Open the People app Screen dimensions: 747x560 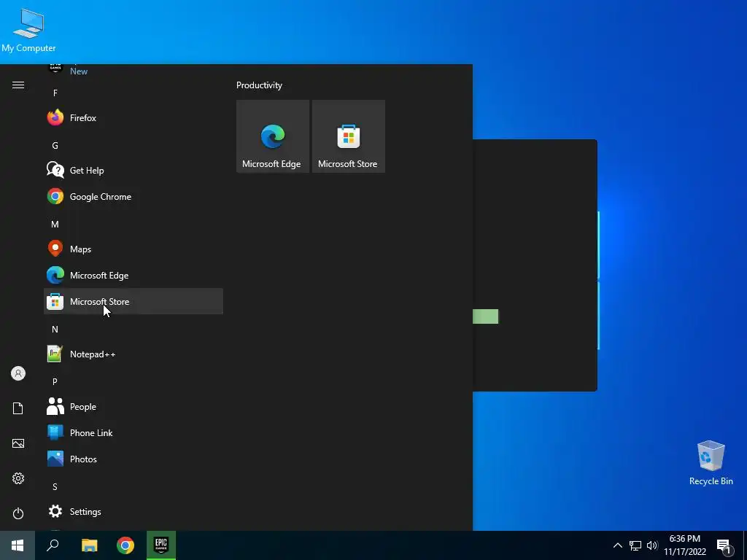(x=133, y=406)
